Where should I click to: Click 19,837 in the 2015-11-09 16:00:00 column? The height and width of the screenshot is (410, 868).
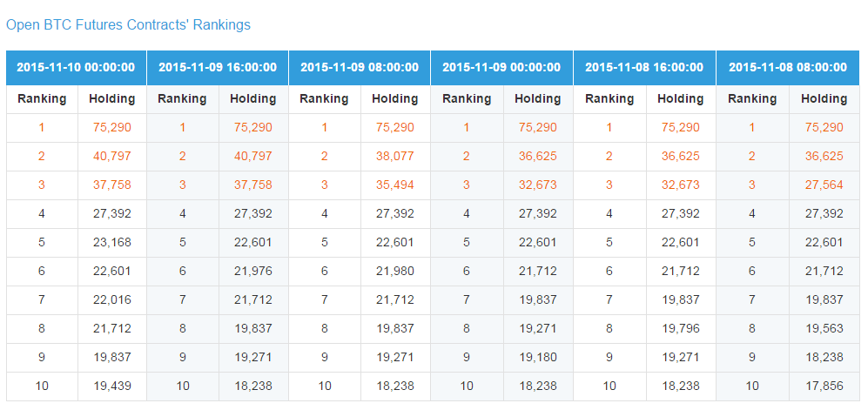click(x=253, y=329)
